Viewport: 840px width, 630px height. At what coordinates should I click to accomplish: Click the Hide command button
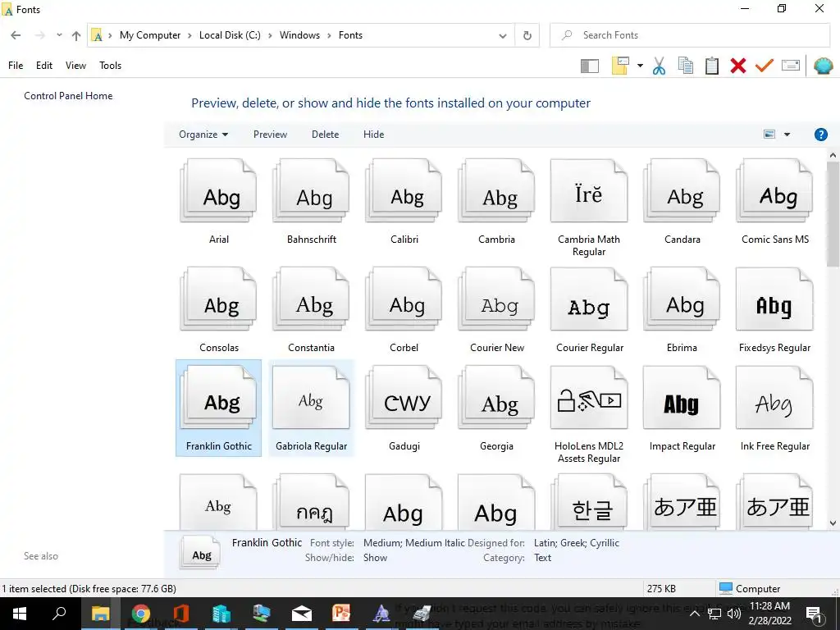pyautogui.click(x=373, y=135)
